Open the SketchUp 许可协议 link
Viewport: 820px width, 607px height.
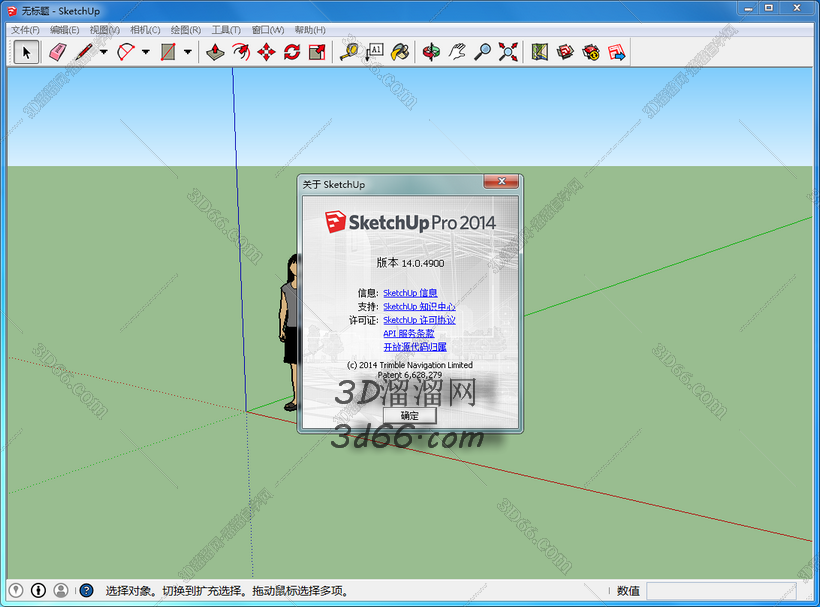[x=419, y=320]
